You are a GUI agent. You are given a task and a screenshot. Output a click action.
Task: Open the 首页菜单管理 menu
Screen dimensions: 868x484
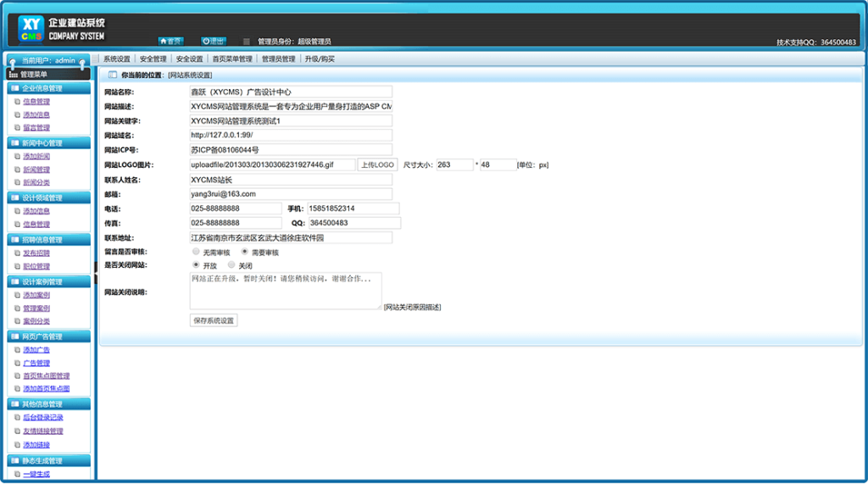click(x=232, y=58)
